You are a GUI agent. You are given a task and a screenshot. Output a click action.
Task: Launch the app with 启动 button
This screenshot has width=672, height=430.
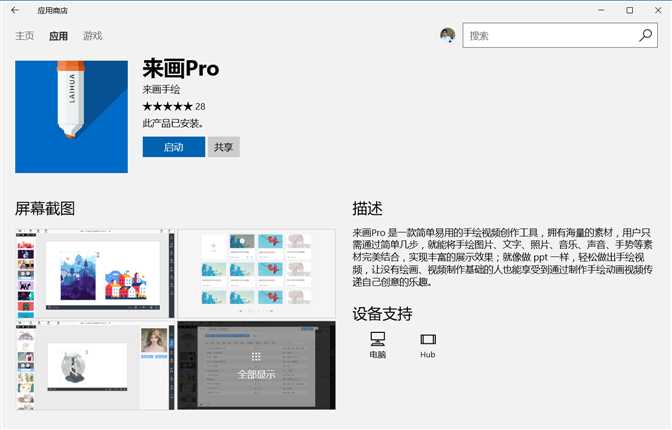click(x=174, y=147)
